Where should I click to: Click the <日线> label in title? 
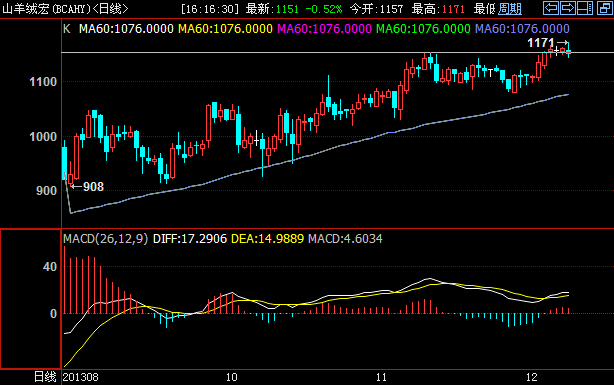[x=110, y=9]
